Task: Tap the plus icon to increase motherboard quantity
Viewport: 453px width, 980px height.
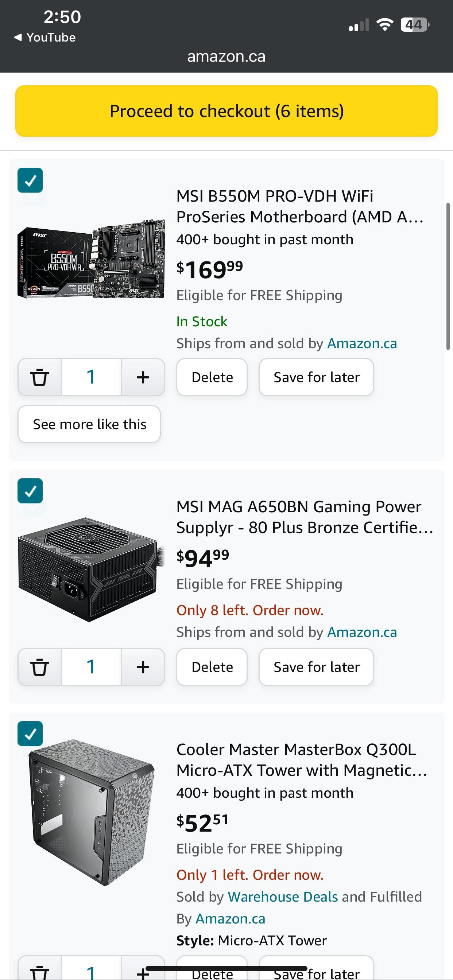Action: point(142,377)
